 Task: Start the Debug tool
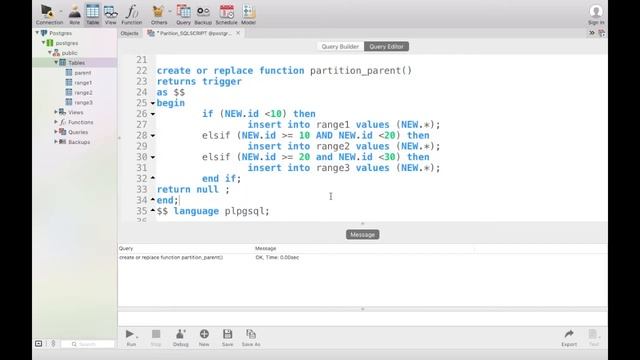180,334
